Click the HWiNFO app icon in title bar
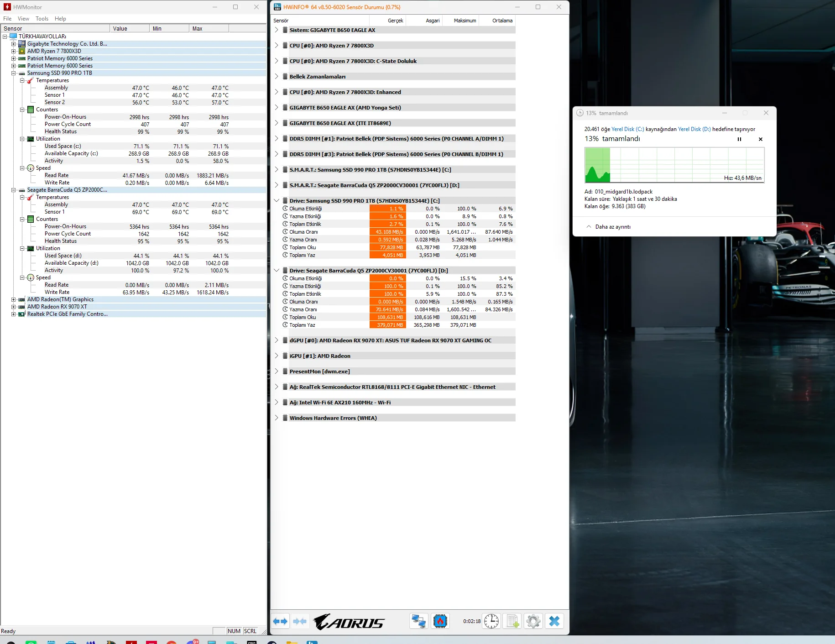This screenshot has height=644, width=835. (x=277, y=7)
